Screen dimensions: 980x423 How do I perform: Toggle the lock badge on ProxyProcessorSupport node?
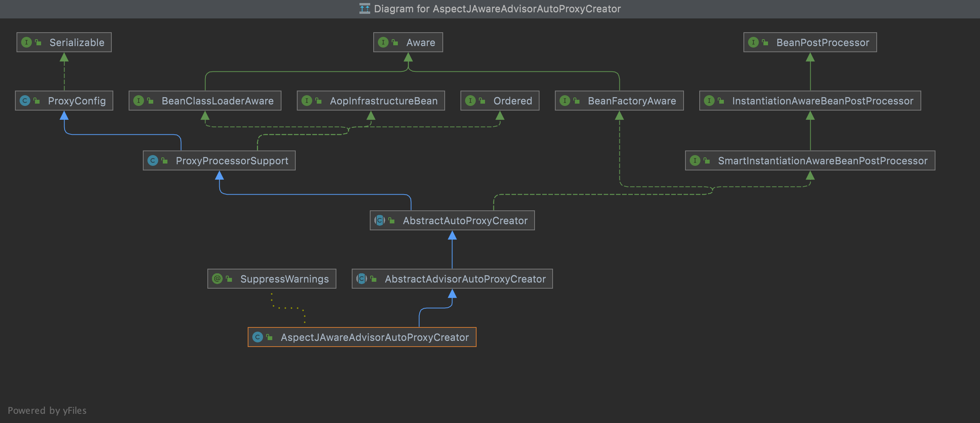click(164, 160)
